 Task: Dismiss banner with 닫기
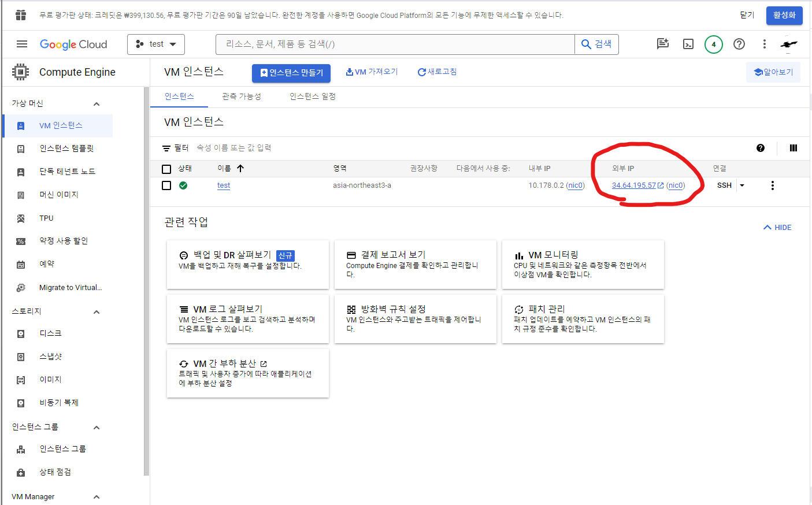coord(747,15)
